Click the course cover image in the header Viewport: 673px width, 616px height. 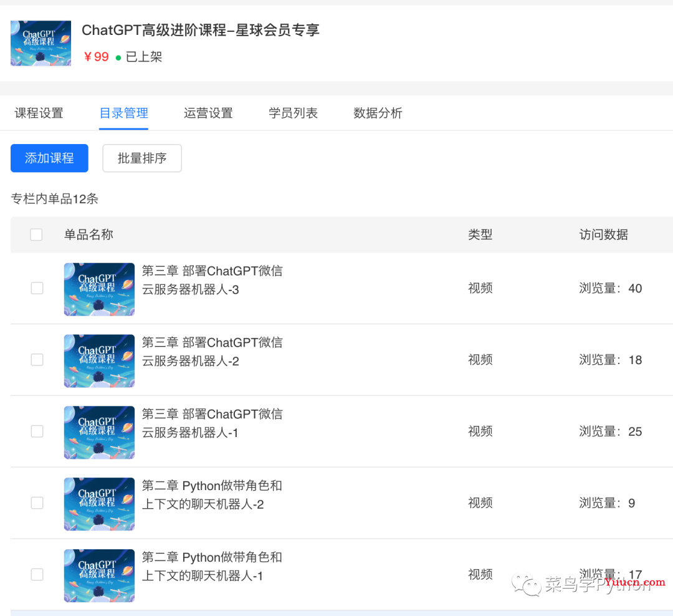(41, 44)
